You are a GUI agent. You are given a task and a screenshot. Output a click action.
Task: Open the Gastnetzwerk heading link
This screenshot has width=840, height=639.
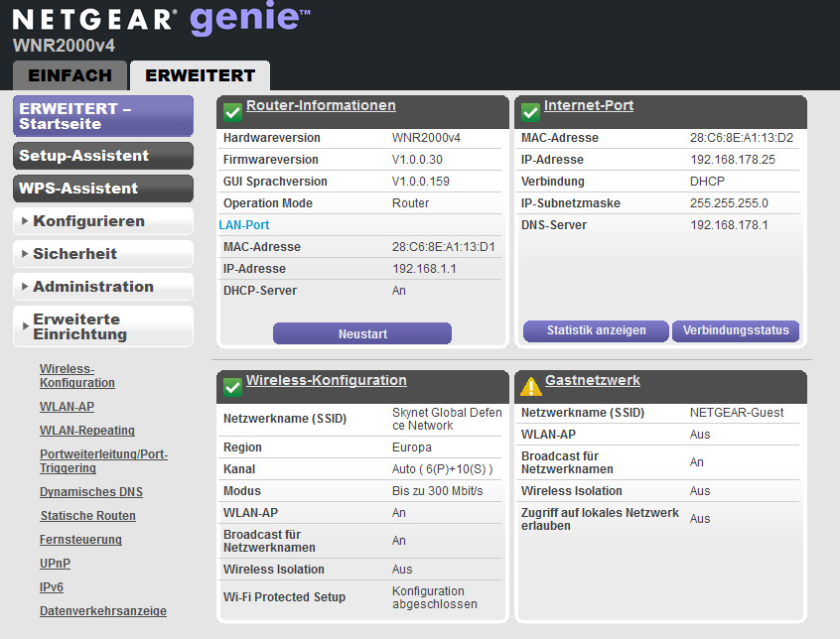[x=593, y=380]
